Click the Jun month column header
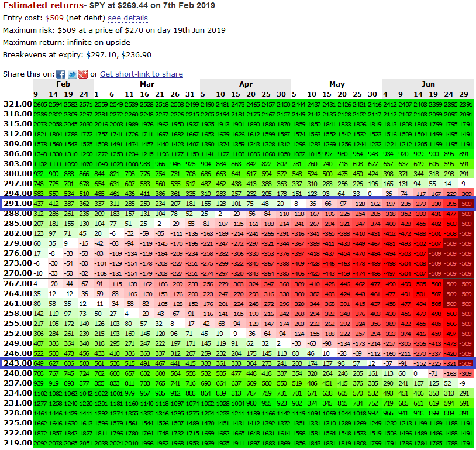Screen dimensions: 476x450 click(428, 84)
